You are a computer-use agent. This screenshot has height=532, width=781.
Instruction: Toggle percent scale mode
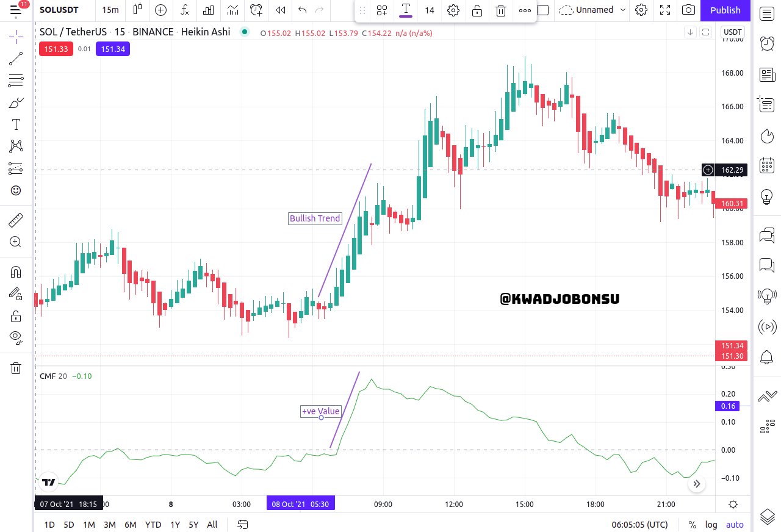click(693, 525)
